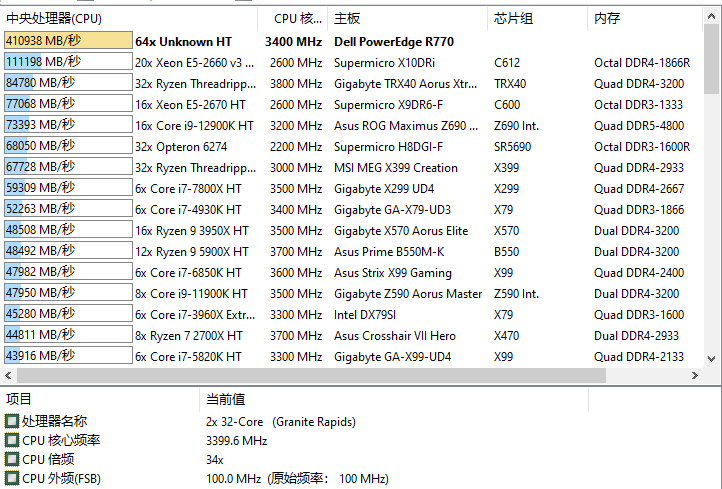Image resolution: width=722 pixels, height=489 pixels.
Task: Click the CPU chip icon beside 处理器名称
Action: tap(12, 421)
